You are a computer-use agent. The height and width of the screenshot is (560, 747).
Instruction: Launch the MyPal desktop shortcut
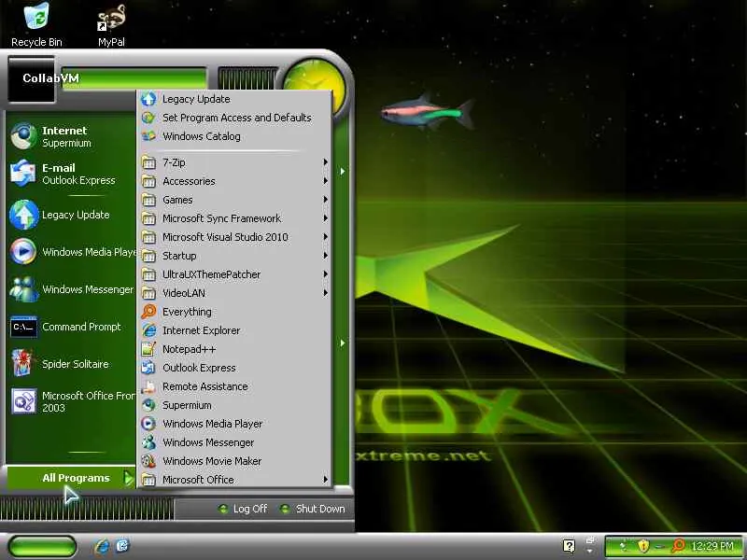(111, 26)
